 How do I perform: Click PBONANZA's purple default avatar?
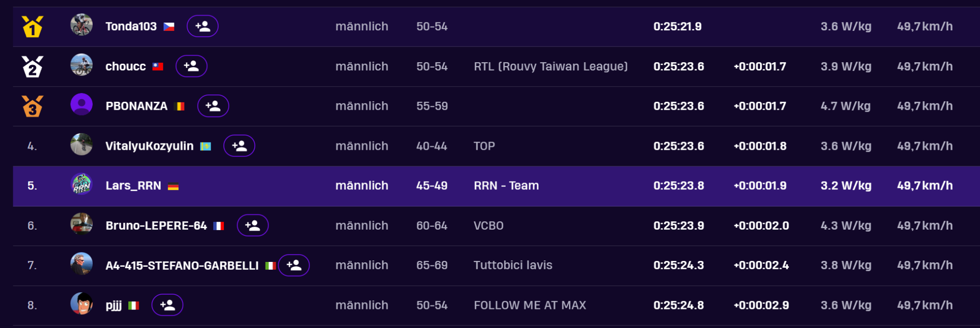pyautogui.click(x=81, y=105)
